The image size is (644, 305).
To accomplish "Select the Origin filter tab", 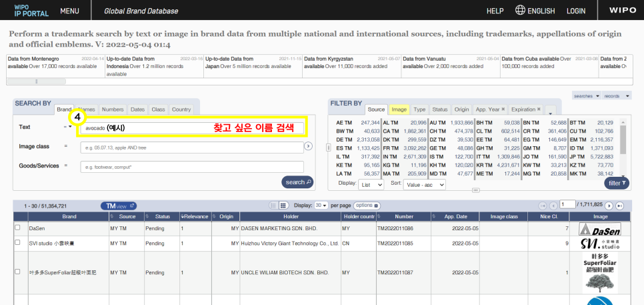I will pos(461,109).
